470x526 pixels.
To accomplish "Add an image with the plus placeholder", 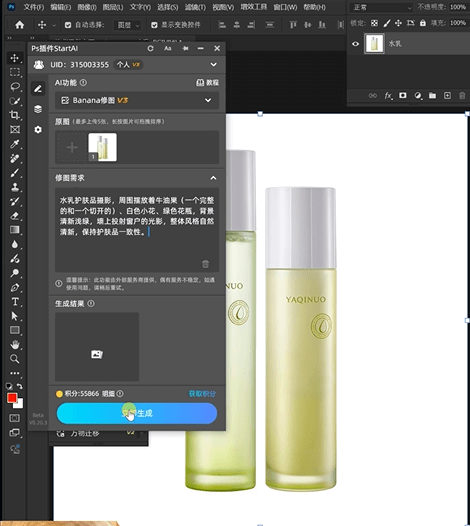I will [x=72, y=147].
